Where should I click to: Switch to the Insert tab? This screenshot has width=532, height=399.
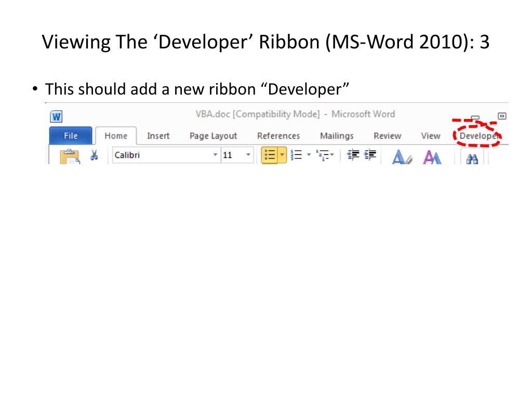point(158,136)
